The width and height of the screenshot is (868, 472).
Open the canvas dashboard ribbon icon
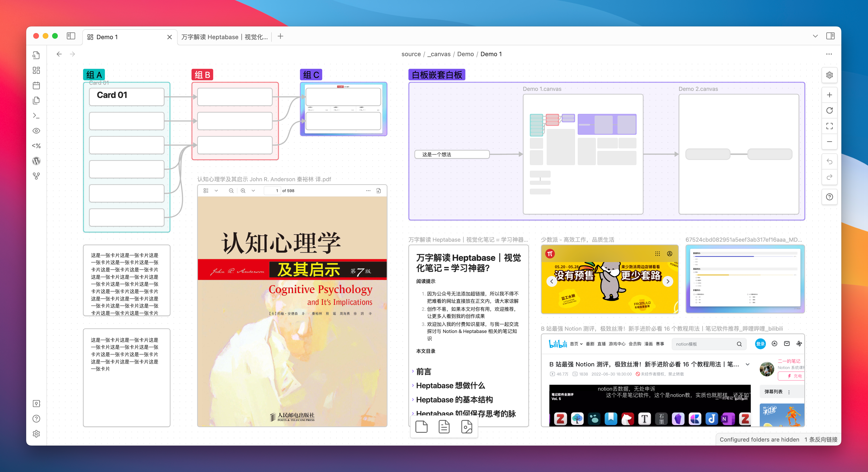(36, 70)
